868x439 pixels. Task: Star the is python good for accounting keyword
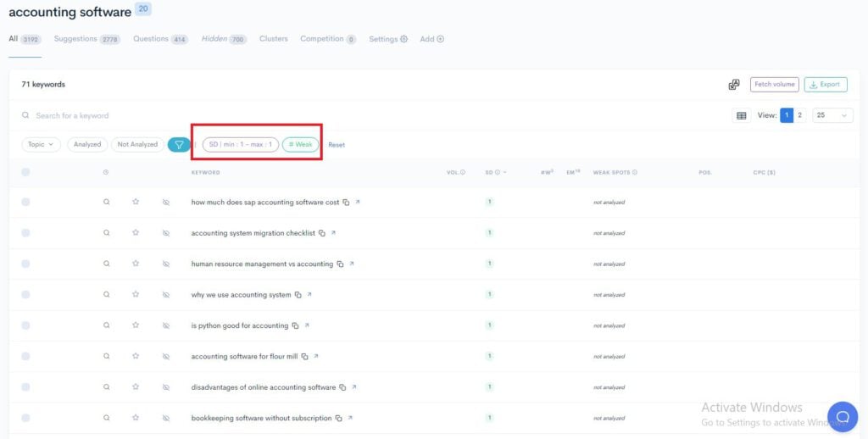click(x=136, y=325)
